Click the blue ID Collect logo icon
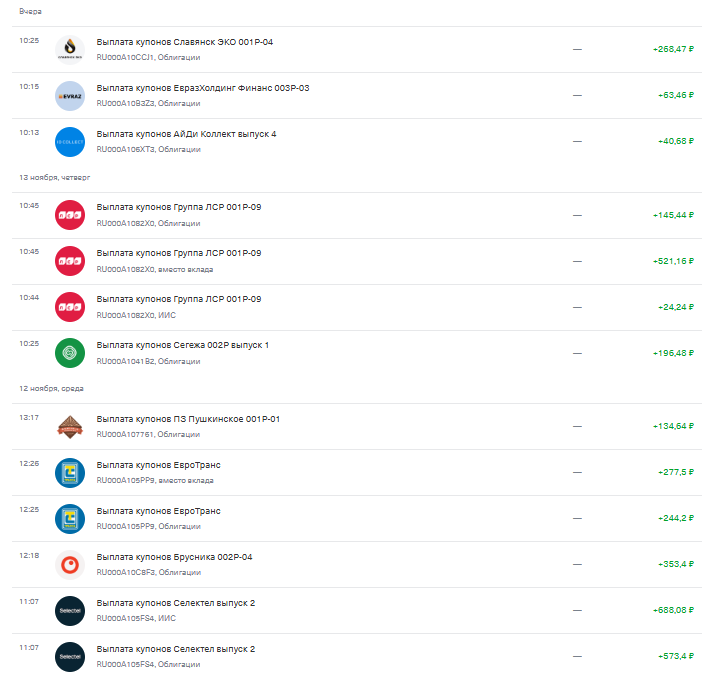 tap(70, 141)
